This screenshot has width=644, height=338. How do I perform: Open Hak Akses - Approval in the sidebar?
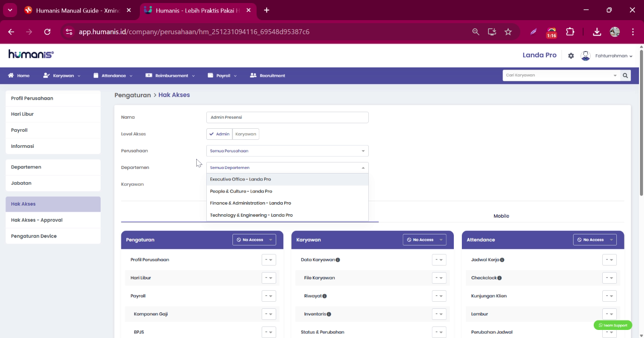click(53, 220)
